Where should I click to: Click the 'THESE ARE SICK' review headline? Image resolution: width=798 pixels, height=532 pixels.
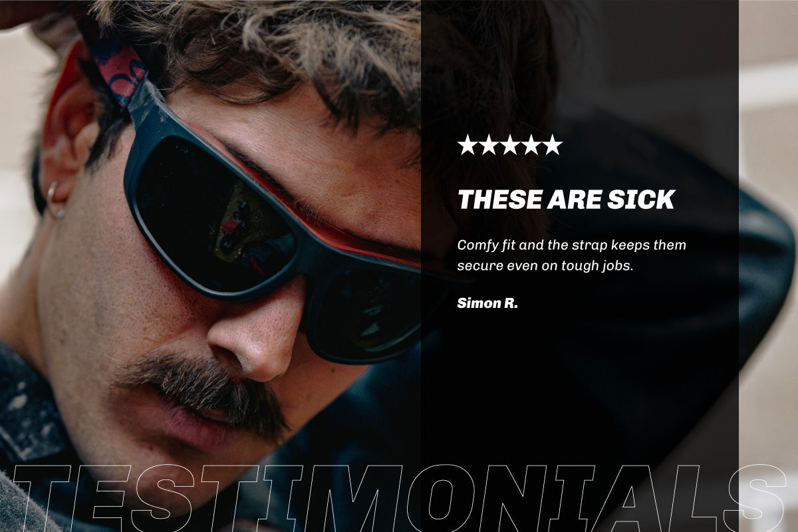pyautogui.click(x=566, y=199)
